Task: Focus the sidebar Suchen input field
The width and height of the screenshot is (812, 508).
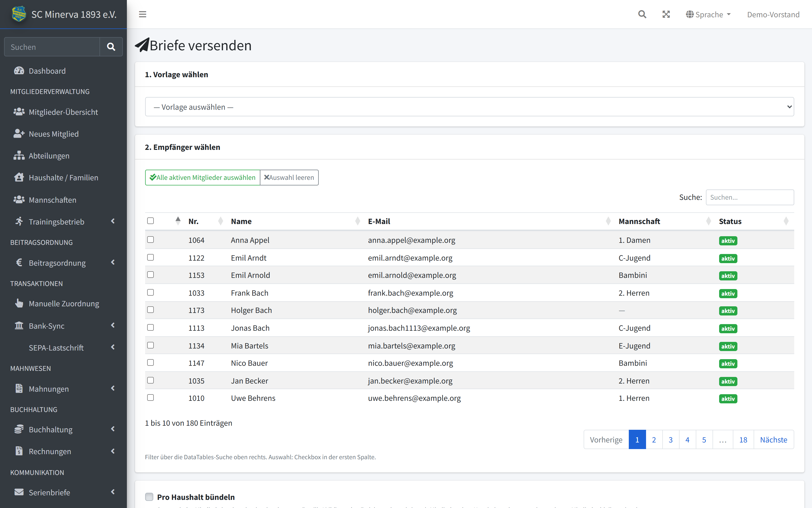Action: [x=52, y=47]
